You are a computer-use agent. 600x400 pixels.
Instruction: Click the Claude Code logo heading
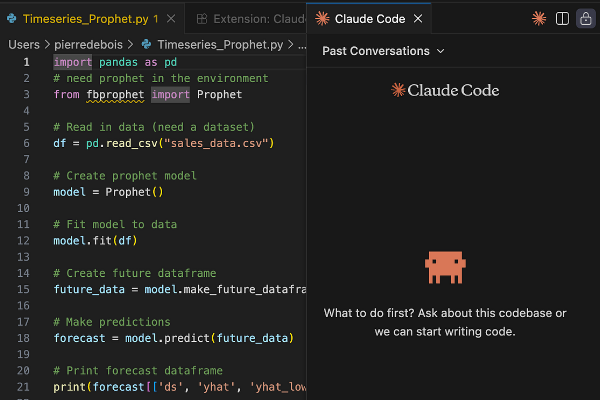pyautogui.click(x=445, y=90)
